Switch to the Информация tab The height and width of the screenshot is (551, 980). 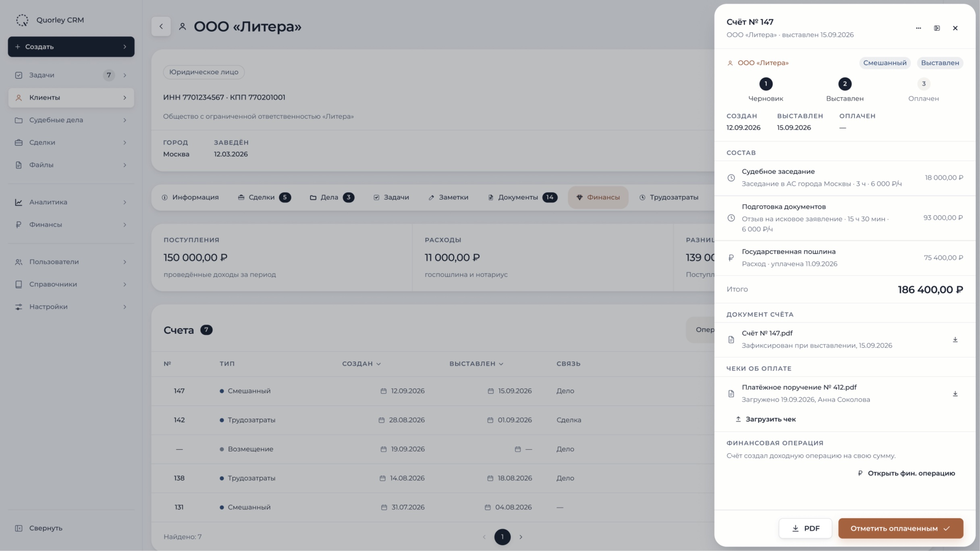pos(190,197)
